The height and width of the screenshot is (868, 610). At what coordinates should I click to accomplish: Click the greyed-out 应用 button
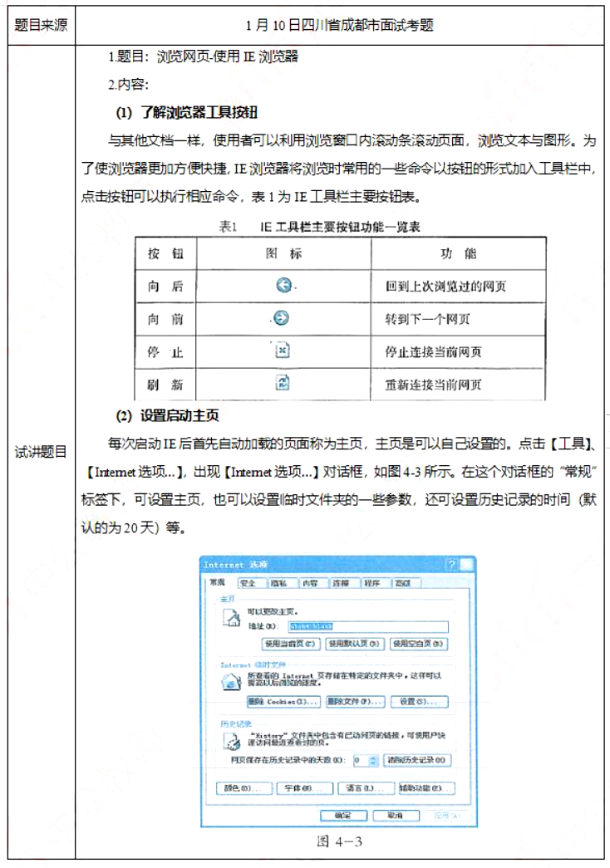[x=447, y=816]
